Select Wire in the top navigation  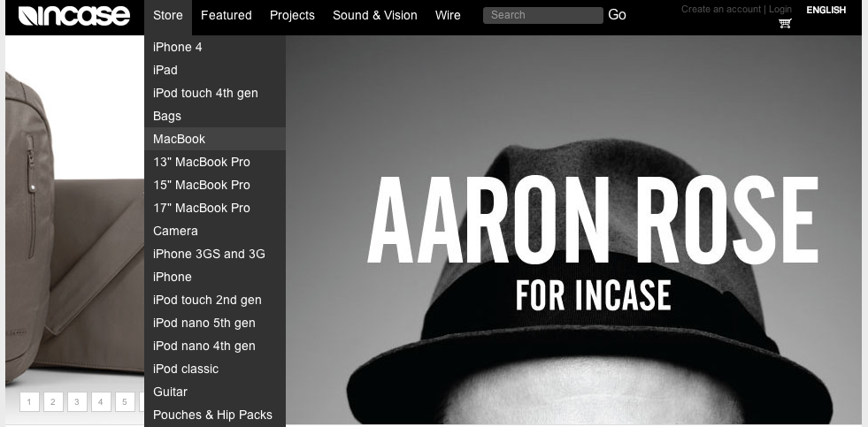click(x=448, y=16)
